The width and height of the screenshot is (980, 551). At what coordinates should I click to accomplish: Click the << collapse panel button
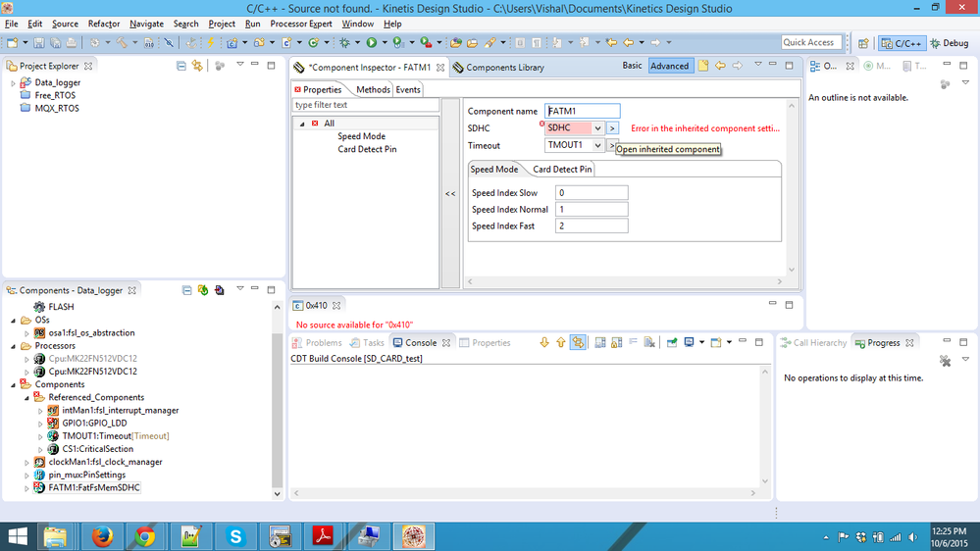coord(450,194)
